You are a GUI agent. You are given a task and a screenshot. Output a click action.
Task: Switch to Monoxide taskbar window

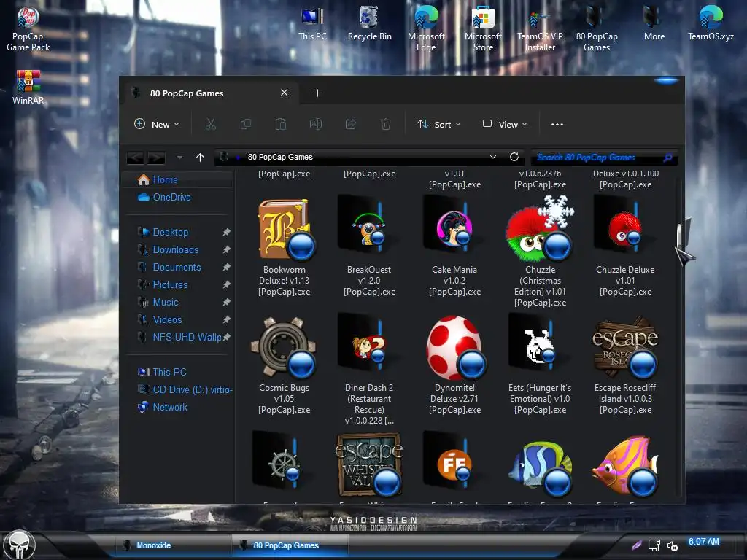(x=174, y=545)
